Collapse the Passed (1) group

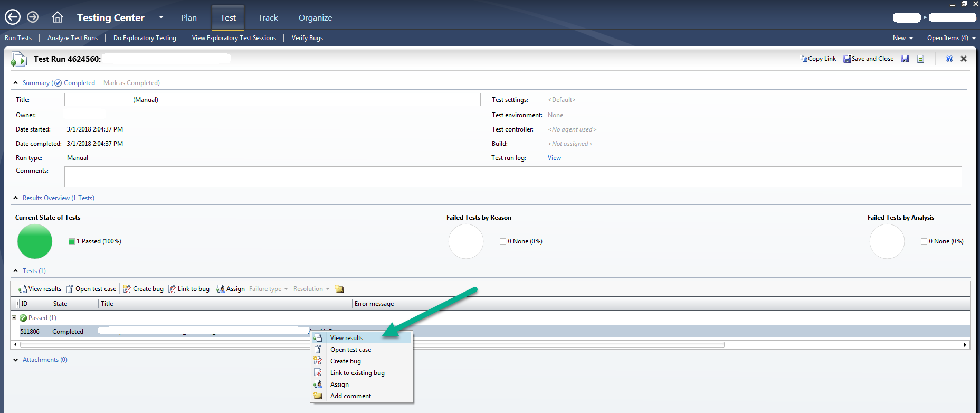(x=14, y=318)
